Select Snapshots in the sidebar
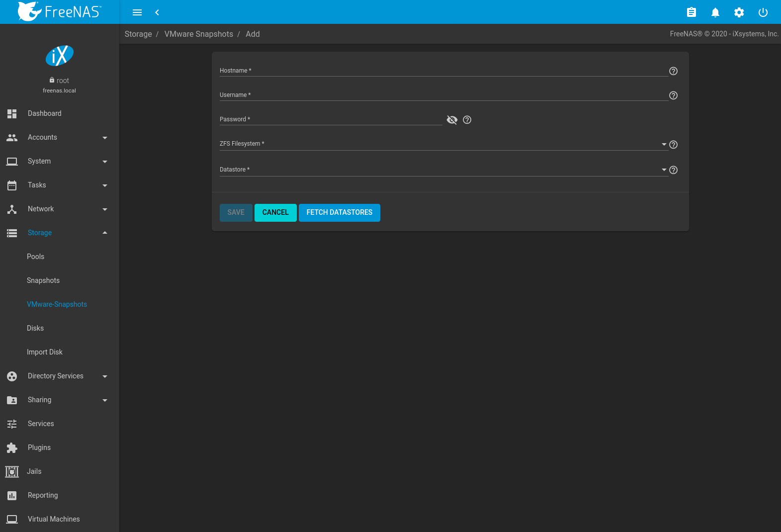The height and width of the screenshot is (532, 781). pos(43,280)
